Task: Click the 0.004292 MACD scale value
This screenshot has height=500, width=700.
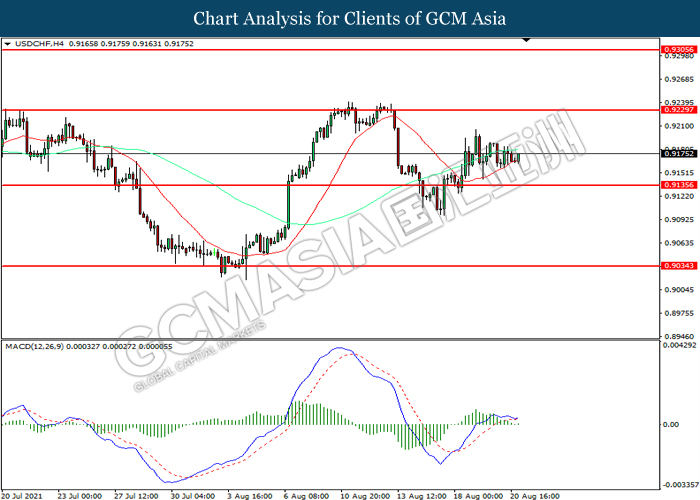Action: (679, 345)
